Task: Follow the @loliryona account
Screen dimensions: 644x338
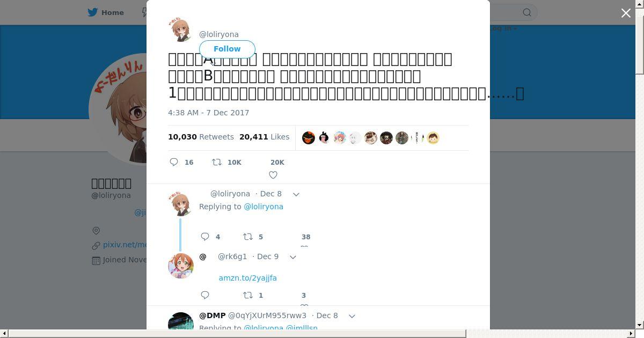Action: pos(227,49)
